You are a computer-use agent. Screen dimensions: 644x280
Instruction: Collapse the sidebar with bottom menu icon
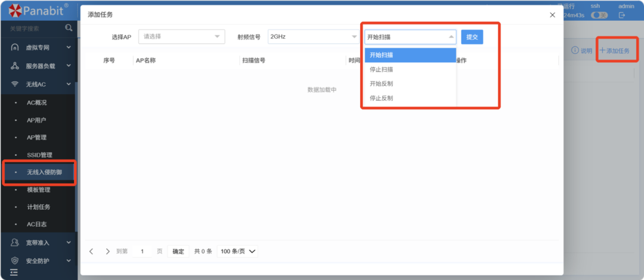pos(14,272)
